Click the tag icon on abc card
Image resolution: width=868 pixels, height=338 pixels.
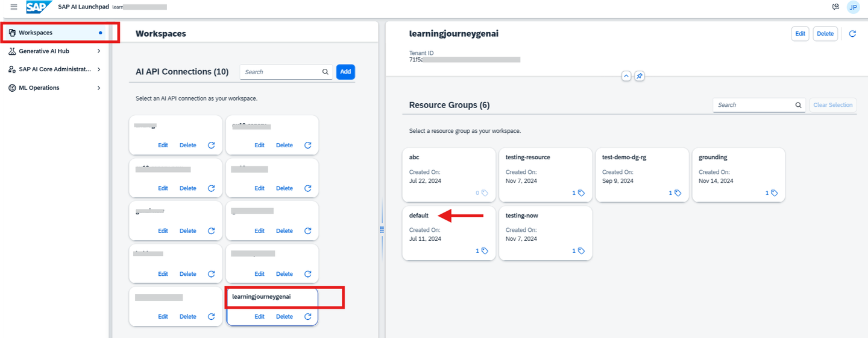click(x=484, y=193)
